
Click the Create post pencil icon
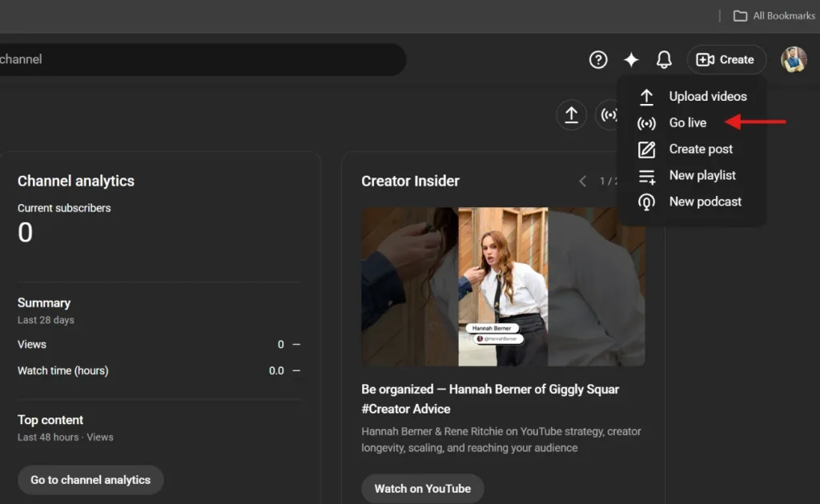(646, 150)
